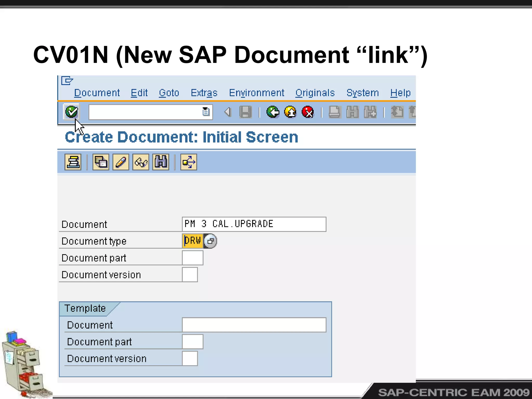Viewport: 532px width, 399px height.
Task: Open the command field history list icon
Action: coord(206,112)
